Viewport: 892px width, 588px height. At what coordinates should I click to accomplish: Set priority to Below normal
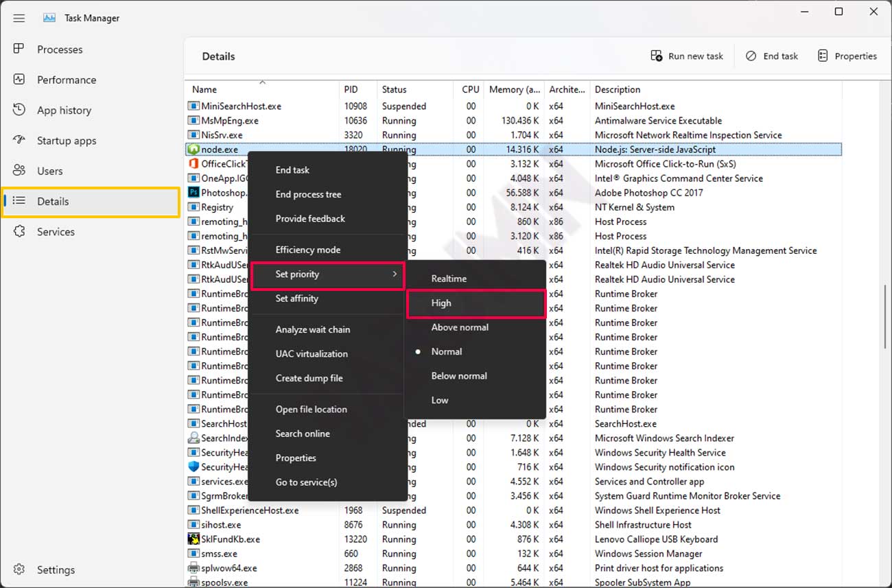click(476, 376)
